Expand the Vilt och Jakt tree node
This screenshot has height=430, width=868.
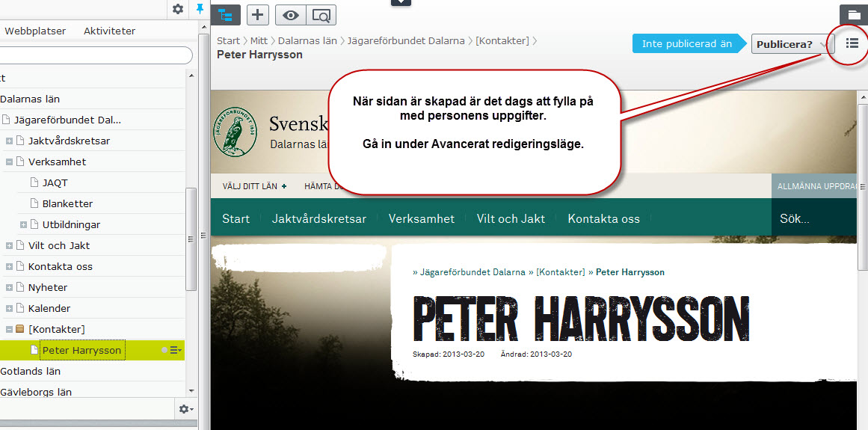(x=9, y=246)
